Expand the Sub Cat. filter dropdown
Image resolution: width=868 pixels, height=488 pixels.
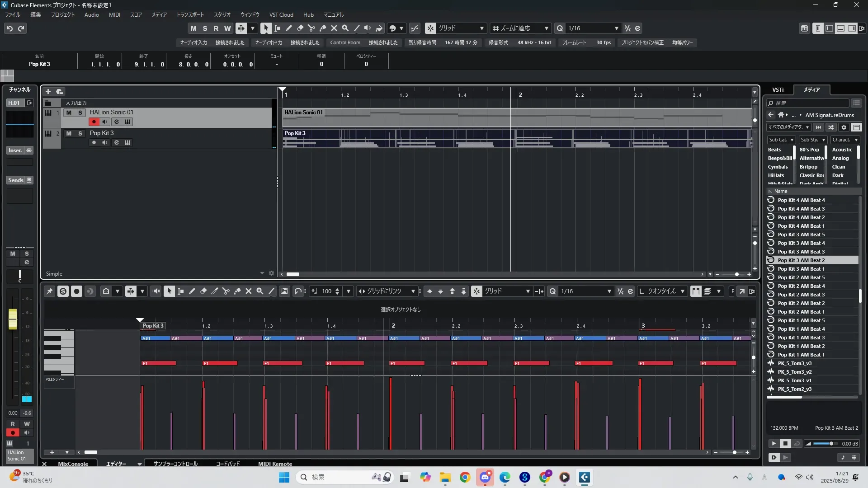pyautogui.click(x=781, y=140)
